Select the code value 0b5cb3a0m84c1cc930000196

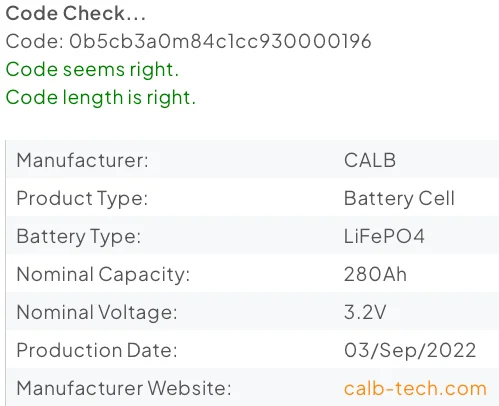[x=220, y=42]
